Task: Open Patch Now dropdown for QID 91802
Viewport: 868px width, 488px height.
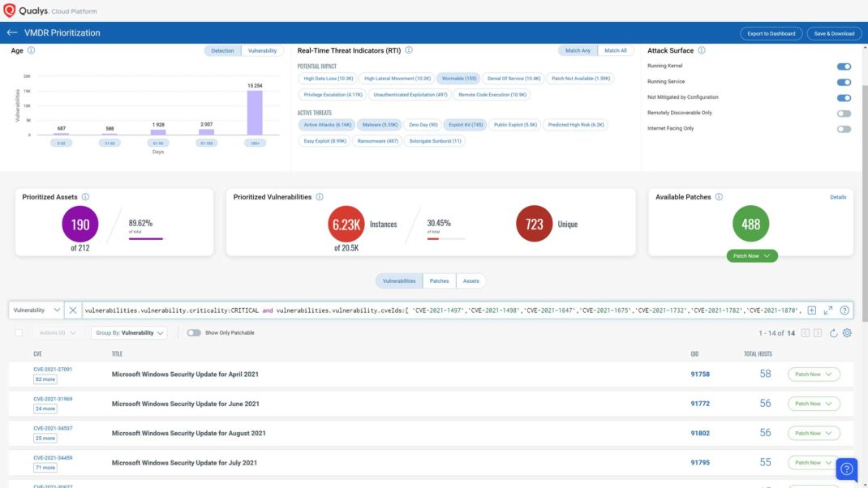Action: coord(813,433)
